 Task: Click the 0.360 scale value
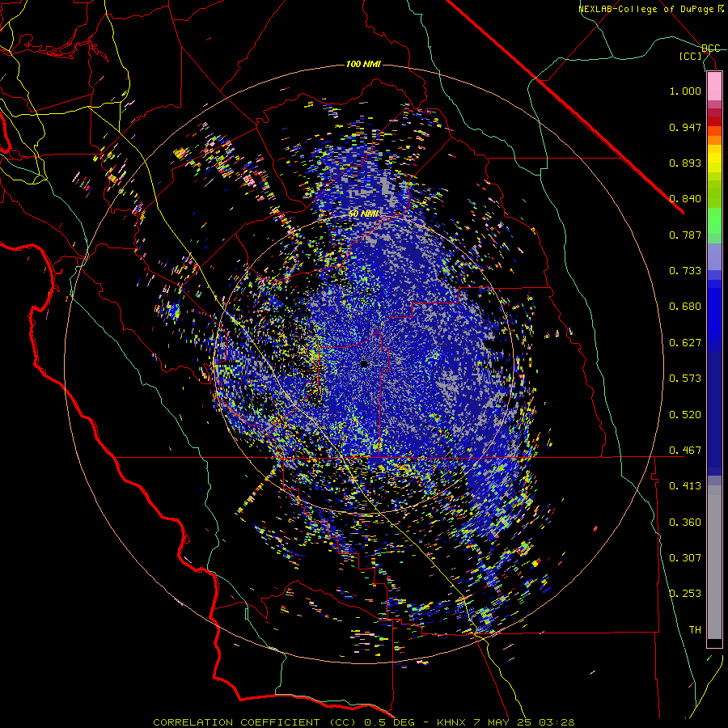pyautogui.click(x=685, y=523)
